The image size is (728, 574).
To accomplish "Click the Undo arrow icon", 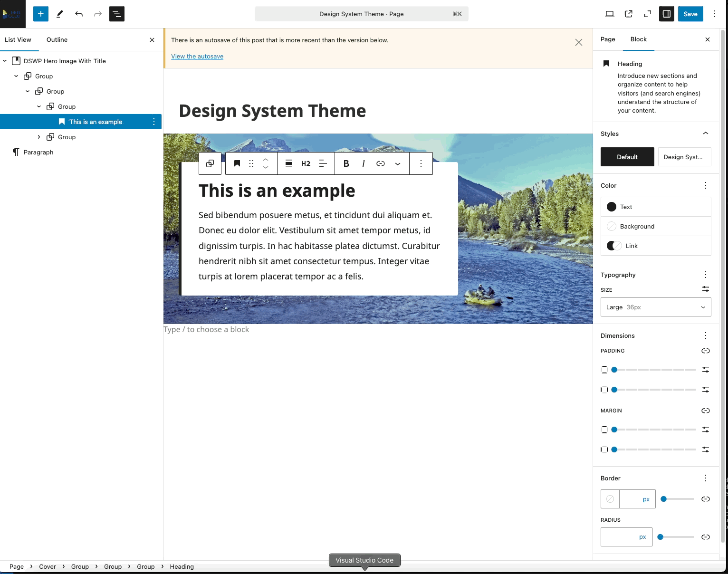I will click(x=79, y=14).
